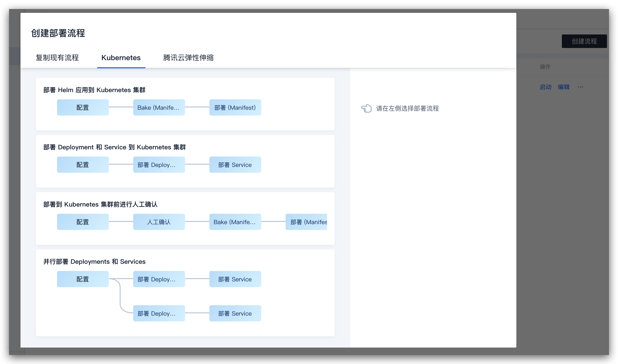Click the 请在左侧选择部署流程 hint text
The width and height of the screenshot is (618, 364).
point(407,108)
